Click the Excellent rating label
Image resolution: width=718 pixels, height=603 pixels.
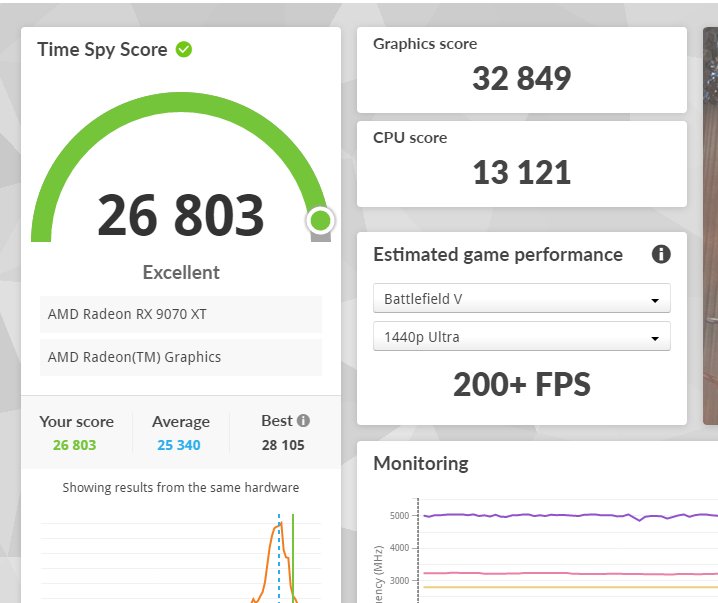click(x=181, y=272)
